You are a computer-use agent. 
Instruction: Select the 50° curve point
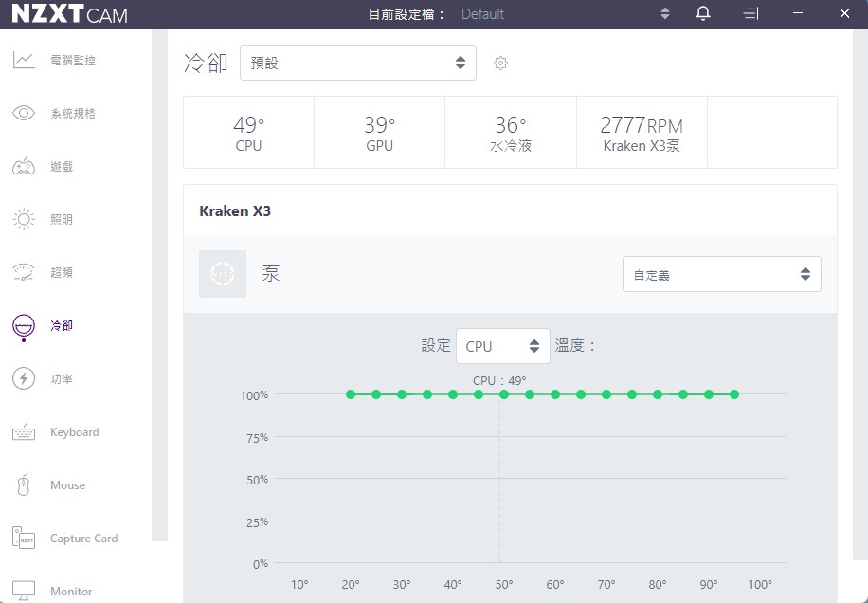click(504, 394)
